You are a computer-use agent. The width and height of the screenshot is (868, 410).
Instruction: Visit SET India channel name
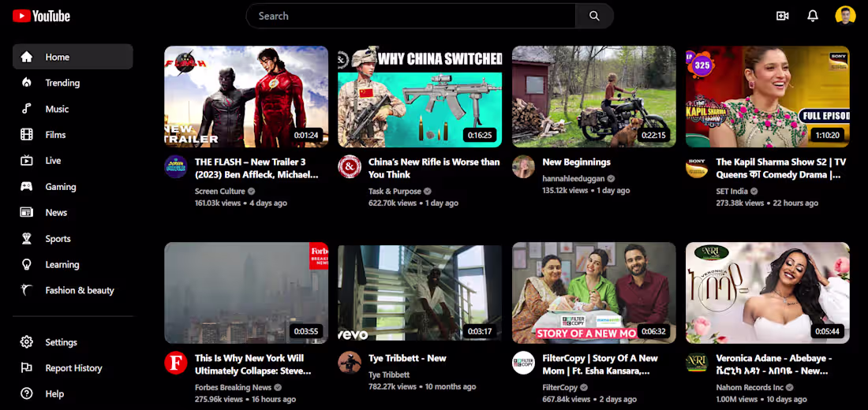tap(731, 192)
